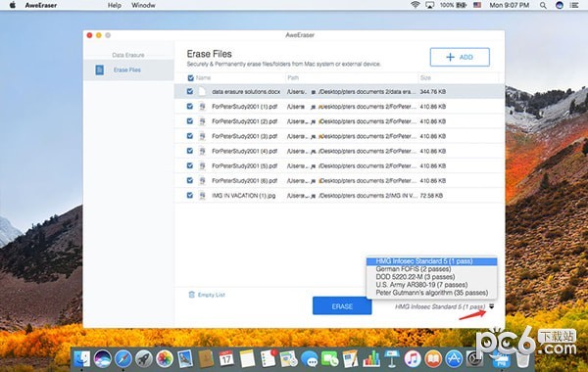Click the battery 100% indicator
This screenshot has height=372, width=588.
tap(453, 5)
